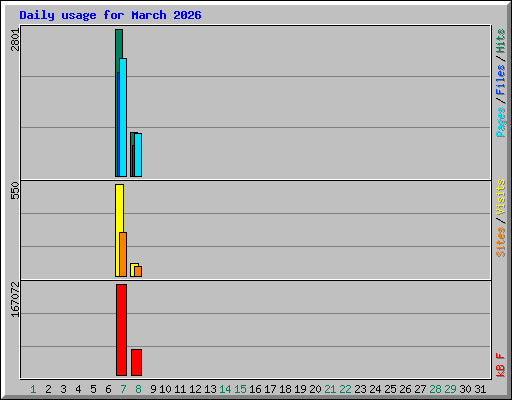Click the 550 axis label
The width and height of the screenshot is (512, 400).
pos(15,190)
